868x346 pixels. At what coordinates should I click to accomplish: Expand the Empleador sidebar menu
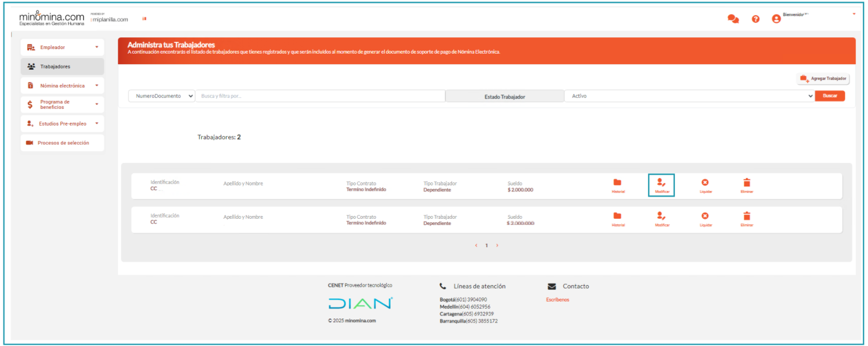[63, 47]
